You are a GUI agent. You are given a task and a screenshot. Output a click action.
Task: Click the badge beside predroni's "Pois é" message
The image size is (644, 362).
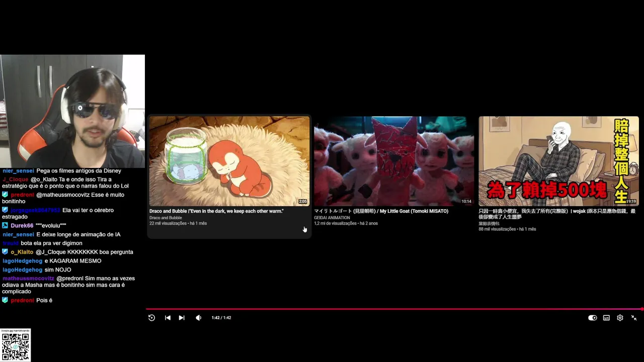[x=5, y=300]
